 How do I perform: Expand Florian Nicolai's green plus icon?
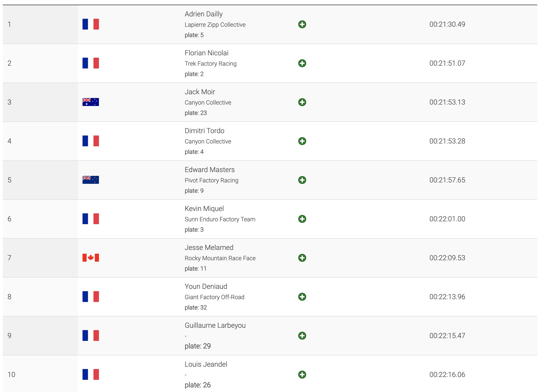tap(302, 63)
